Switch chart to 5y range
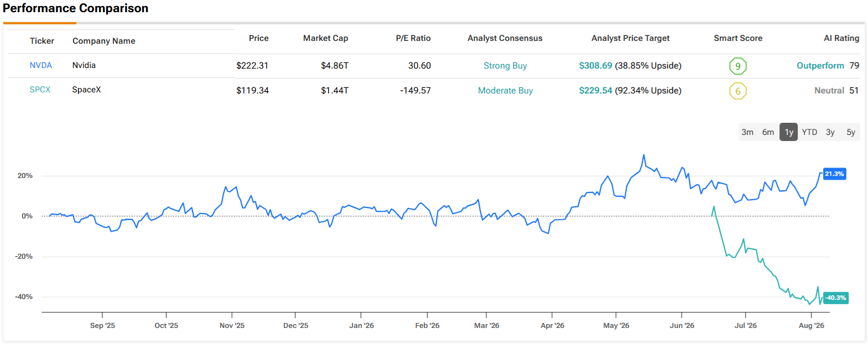 (x=851, y=132)
